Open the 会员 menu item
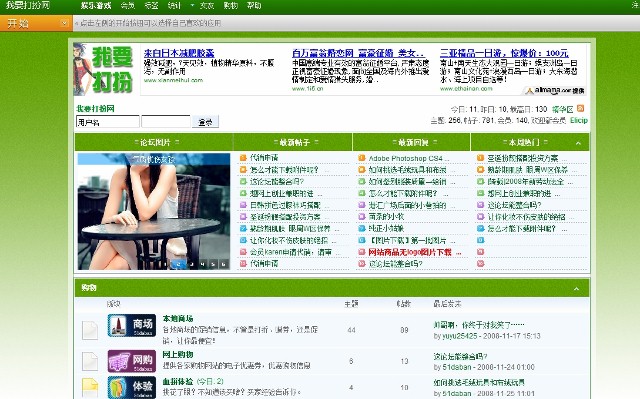This screenshot has height=399, width=640. [128, 5]
